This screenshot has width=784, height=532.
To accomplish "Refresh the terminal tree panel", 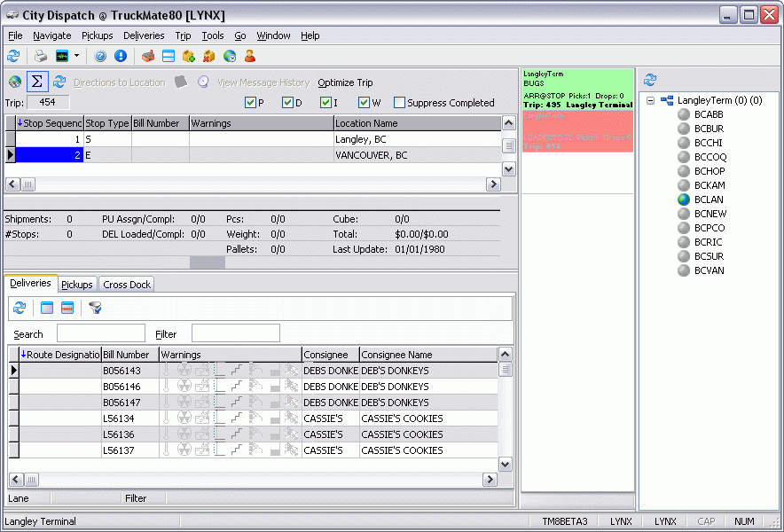I will (x=650, y=80).
